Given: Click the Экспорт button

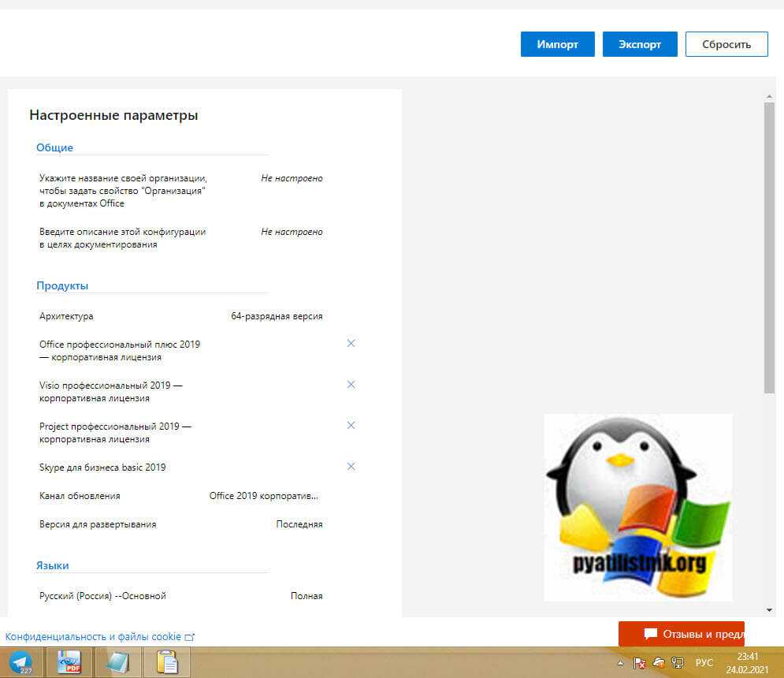Looking at the screenshot, I should 640,44.
